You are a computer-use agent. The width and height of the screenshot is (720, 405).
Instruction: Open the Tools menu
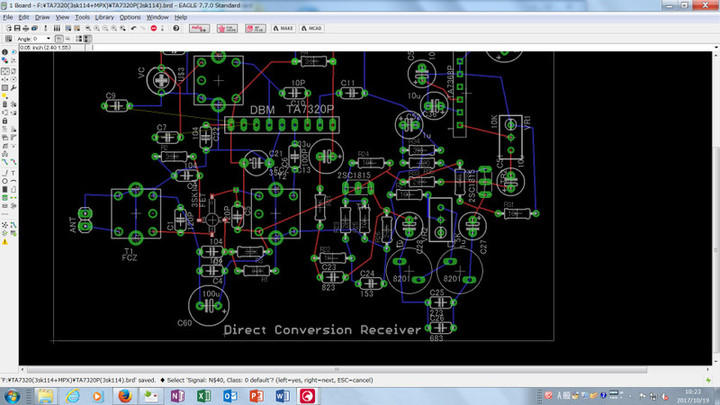pyautogui.click(x=81, y=17)
